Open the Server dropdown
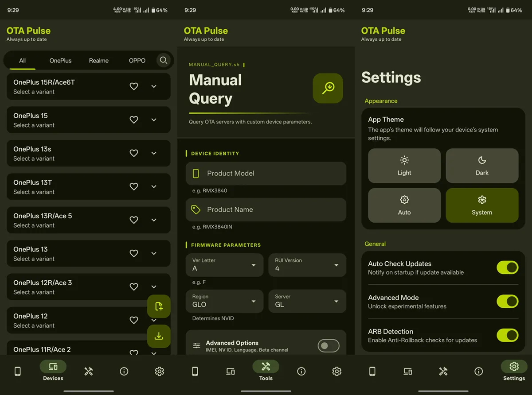Viewport: 532px width, 395px height. tap(307, 301)
